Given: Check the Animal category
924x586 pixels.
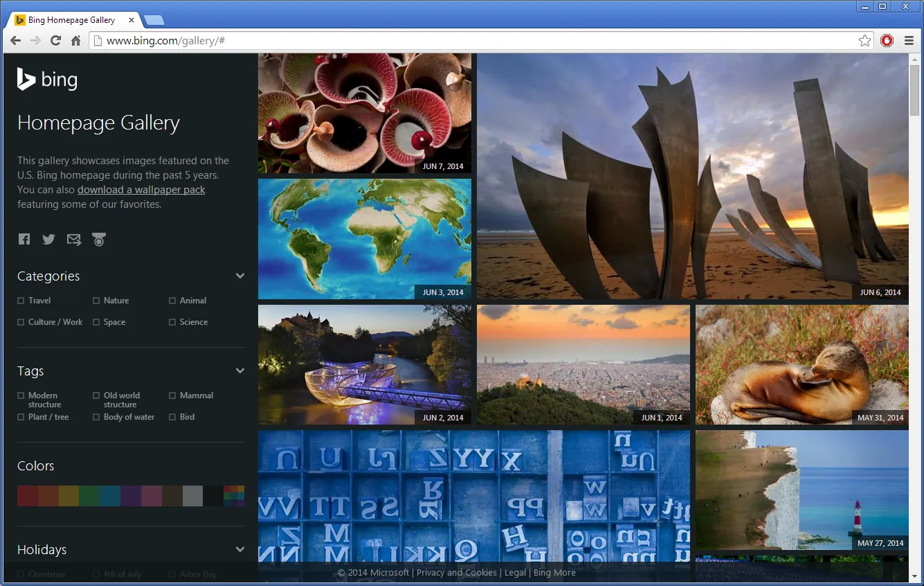Looking at the screenshot, I should (172, 301).
